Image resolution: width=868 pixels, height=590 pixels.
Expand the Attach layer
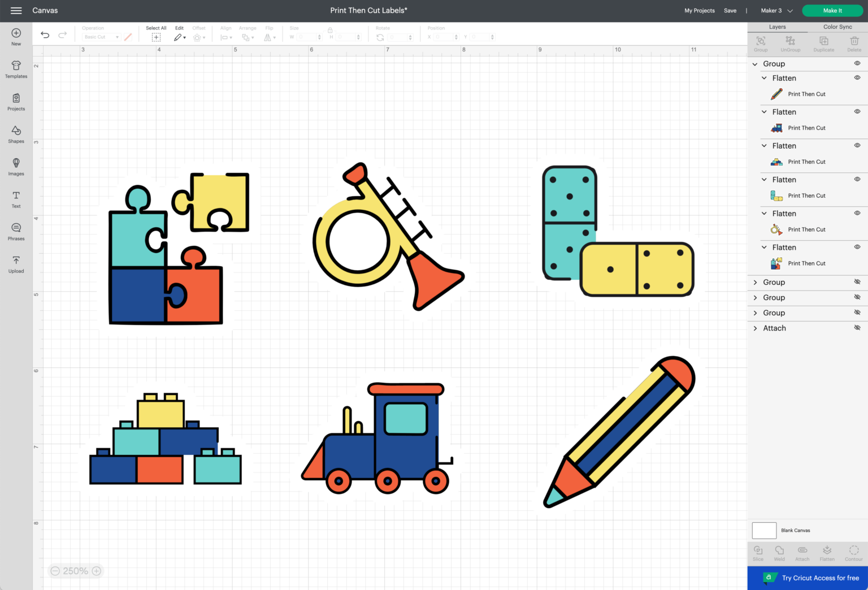[755, 328]
